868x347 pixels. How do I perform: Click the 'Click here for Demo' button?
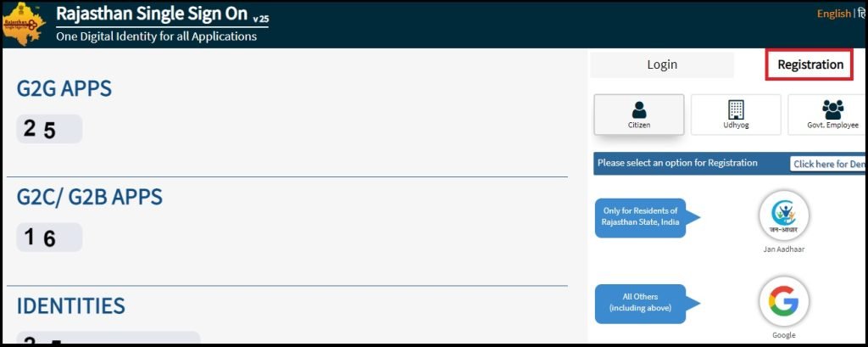point(828,164)
